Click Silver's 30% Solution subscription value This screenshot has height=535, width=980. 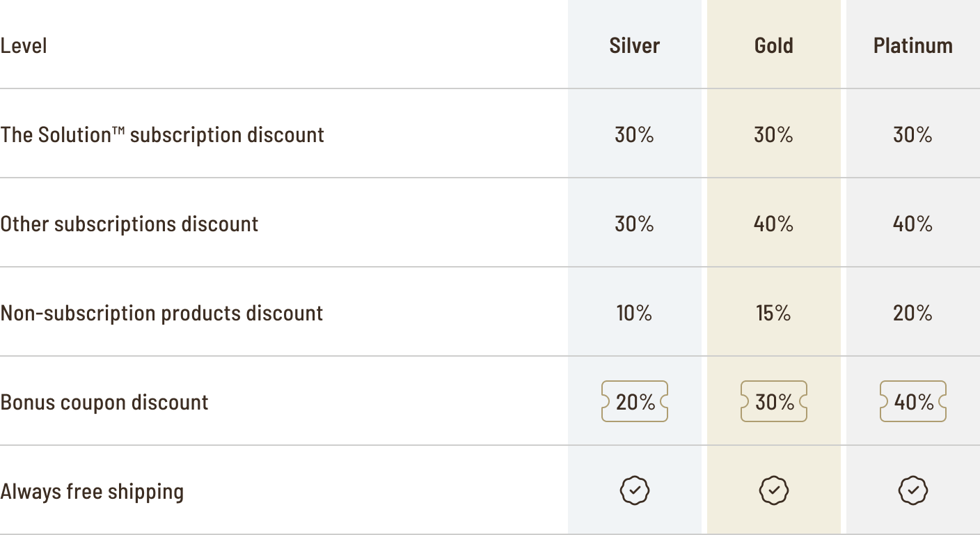coord(634,134)
